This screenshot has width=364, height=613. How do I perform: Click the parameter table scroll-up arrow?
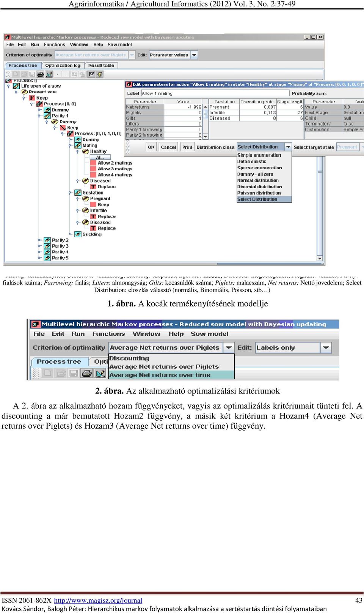coord(205,107)
